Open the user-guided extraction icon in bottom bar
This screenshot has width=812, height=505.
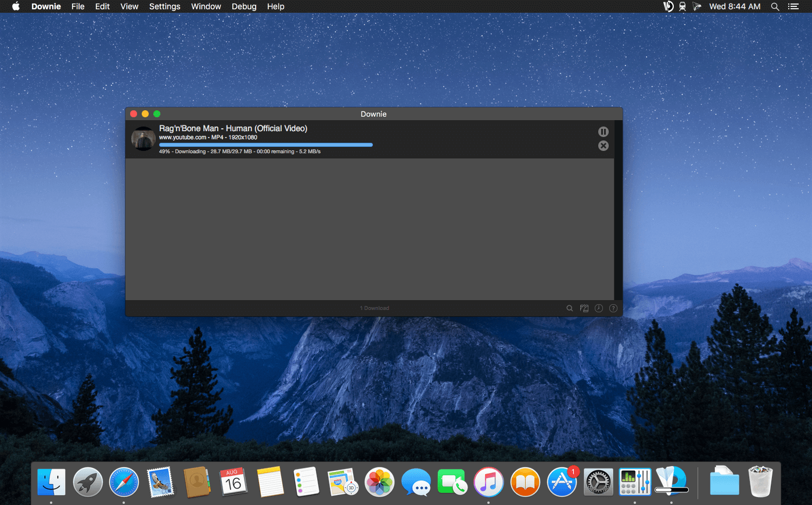584,308
